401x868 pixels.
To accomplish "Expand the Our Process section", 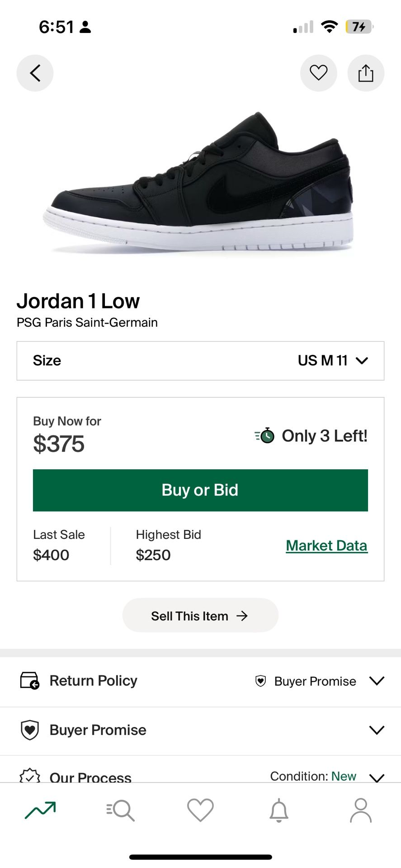I will click(376, 777).
